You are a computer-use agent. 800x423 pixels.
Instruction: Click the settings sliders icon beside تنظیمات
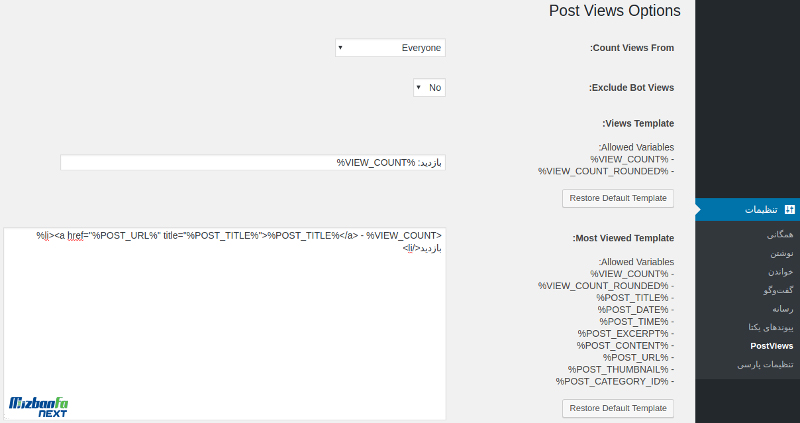(x=789, y=210)
